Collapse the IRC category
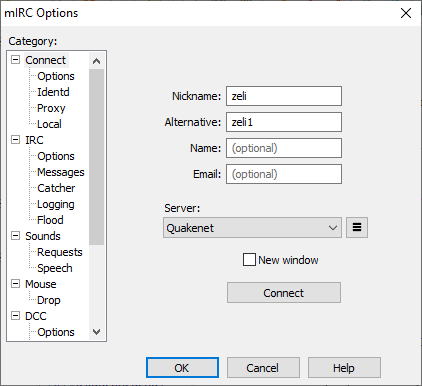Screen dimensions: 422x386 15,140
